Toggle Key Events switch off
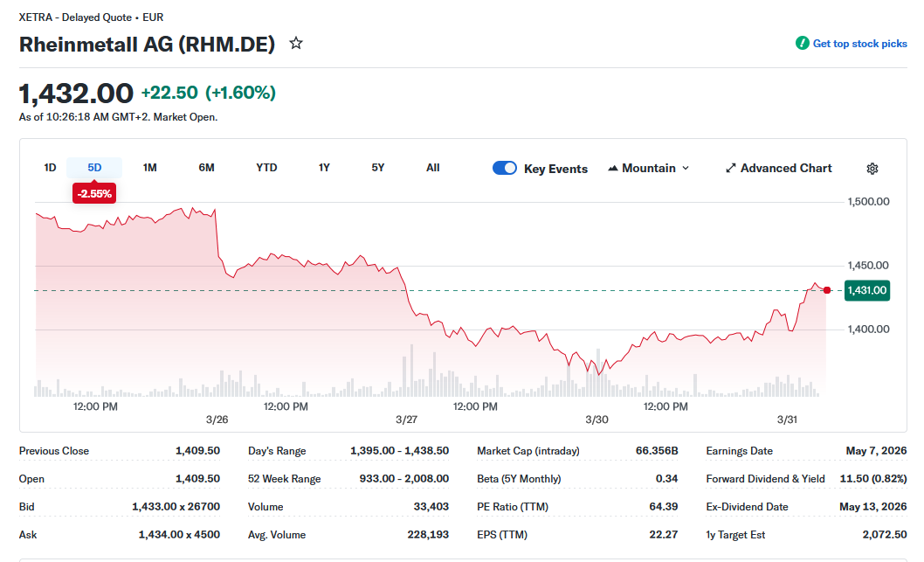 505,168
